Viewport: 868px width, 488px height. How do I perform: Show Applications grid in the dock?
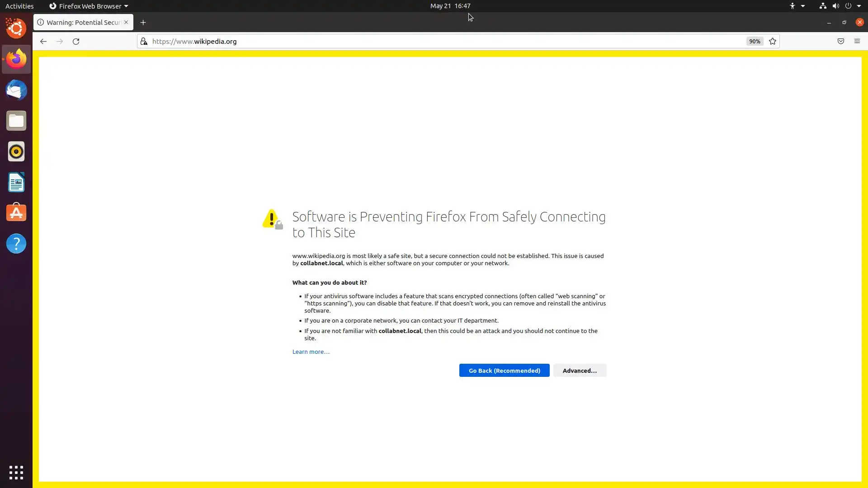pyautogui.click(x=16, y=472)
